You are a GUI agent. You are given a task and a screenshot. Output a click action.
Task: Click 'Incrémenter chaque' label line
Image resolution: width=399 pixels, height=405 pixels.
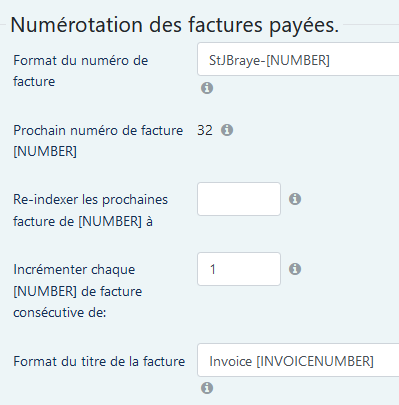coord(74,269)
